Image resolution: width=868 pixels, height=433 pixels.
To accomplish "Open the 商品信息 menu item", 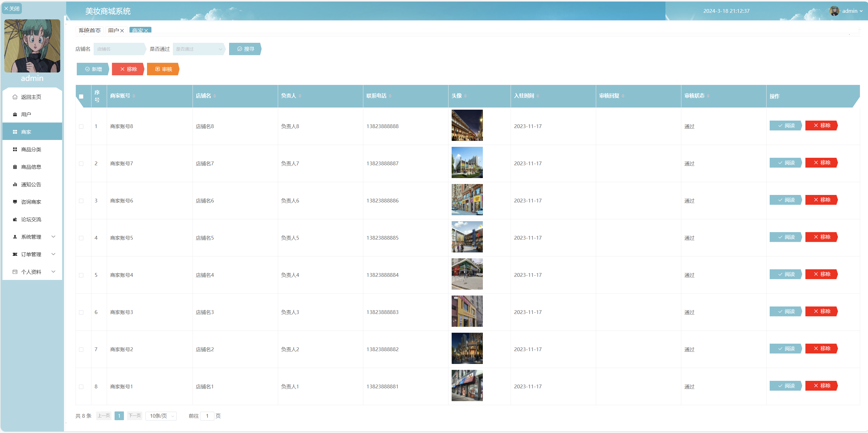I will (31, 167).
